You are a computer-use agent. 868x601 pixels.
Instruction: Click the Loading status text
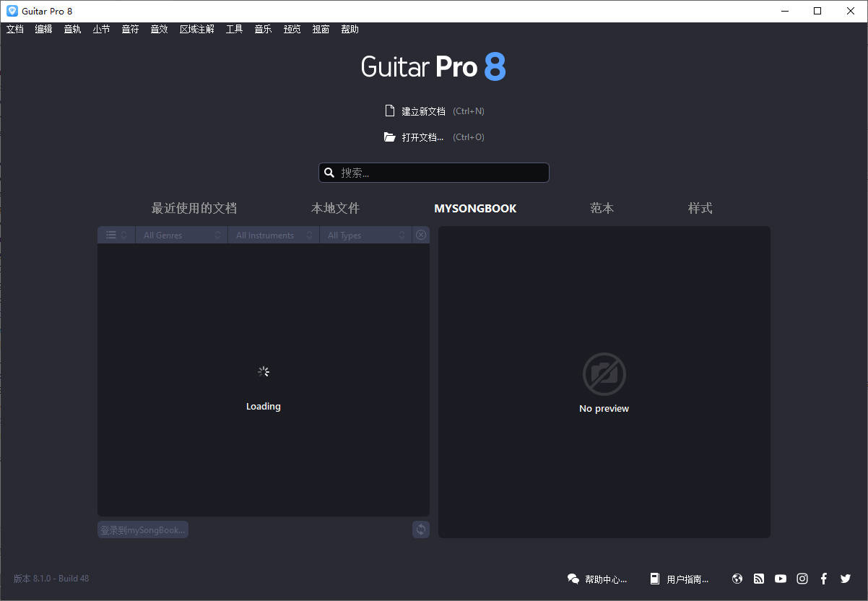coord(264,407)
